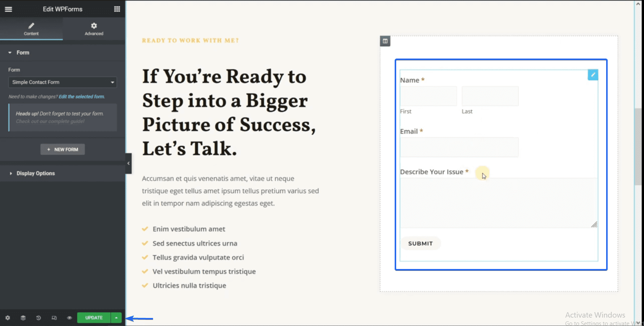Click 'Vel vestibulum tempus tristique' item

tap(204, 272)
